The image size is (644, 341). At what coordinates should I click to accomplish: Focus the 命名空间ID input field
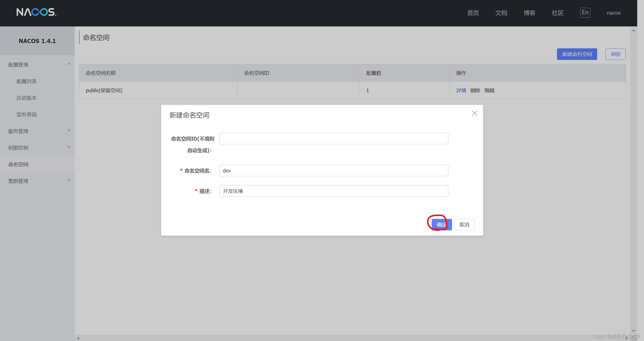point(334,139)
